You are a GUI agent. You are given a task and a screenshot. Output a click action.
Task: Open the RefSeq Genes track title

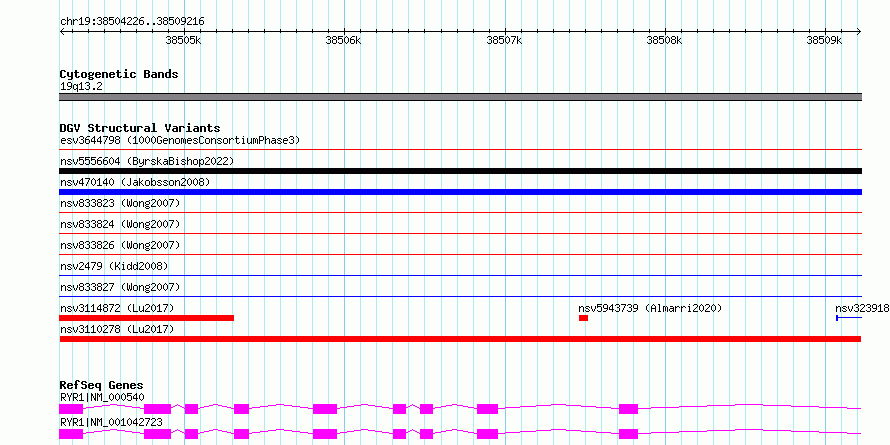pyautogui.click(x=101, y=386)
